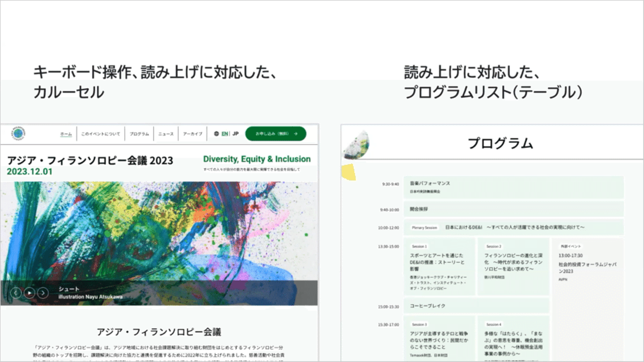
Task: Click the Session 3 label
Action: (419, 324)
